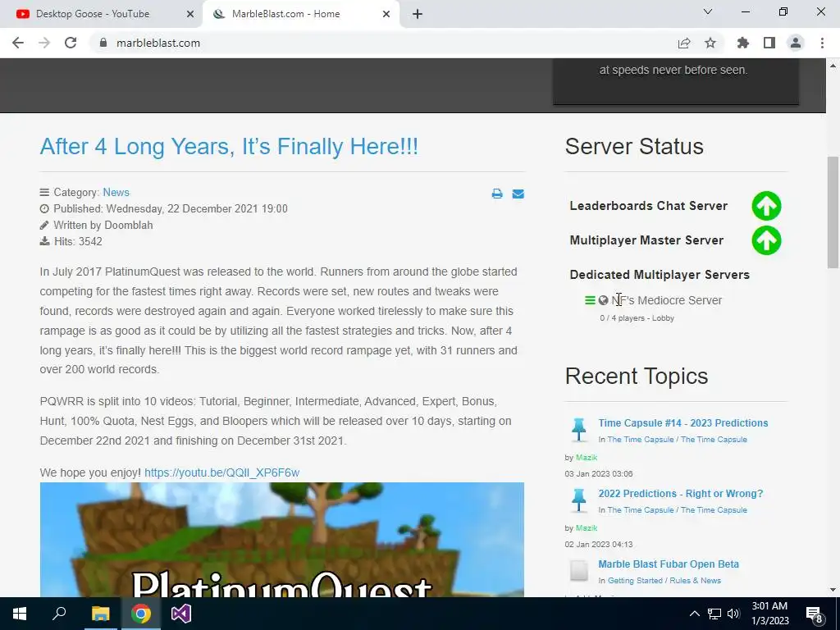
Task: Print the article with the printer icon
Action: point(497,194)
